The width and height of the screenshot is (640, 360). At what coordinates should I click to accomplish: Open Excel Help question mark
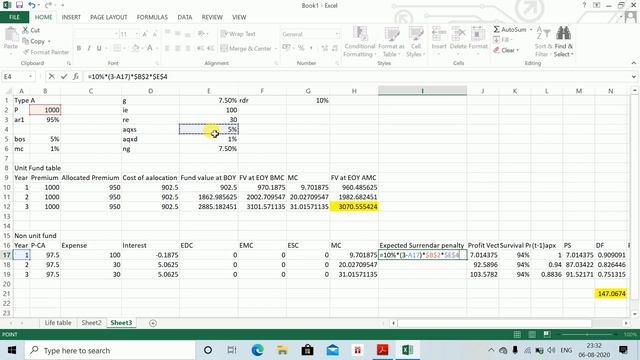[x=584, y=5]
